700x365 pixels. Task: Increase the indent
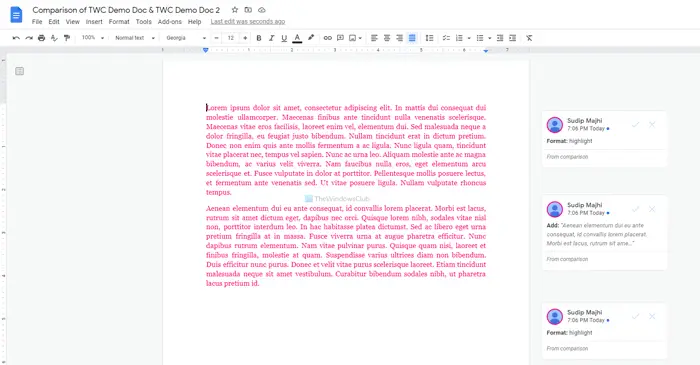(x=512, y=38)
